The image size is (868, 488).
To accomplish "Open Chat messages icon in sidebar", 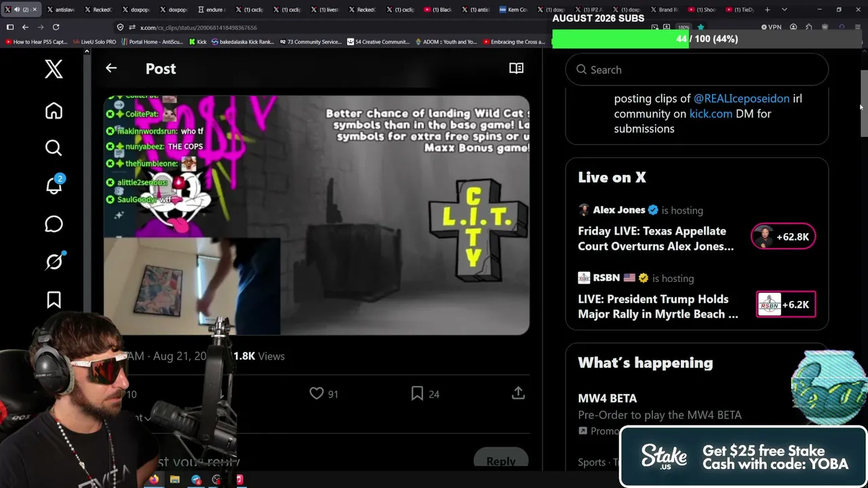I will point(54,224).
